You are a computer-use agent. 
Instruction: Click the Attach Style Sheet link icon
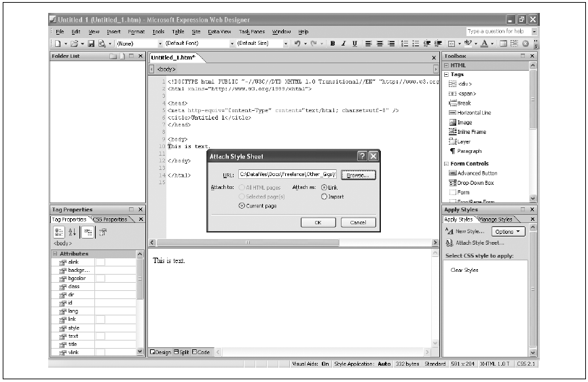pos(449,243)
